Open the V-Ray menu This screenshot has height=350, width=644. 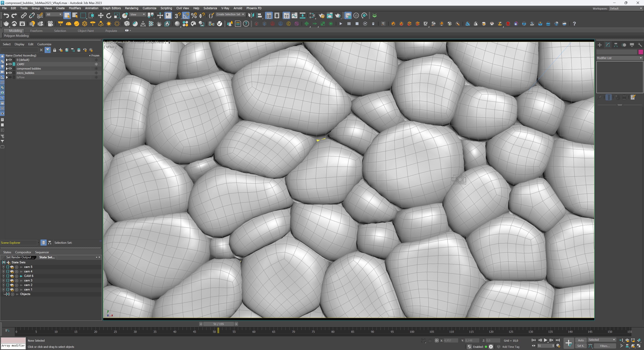[225, 8]
